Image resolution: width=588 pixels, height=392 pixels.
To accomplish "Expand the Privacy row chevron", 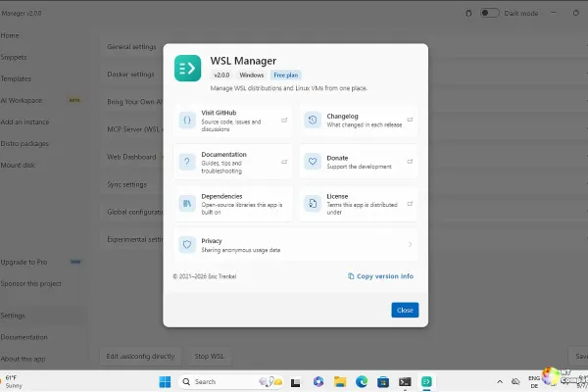I will pos(410,245).
